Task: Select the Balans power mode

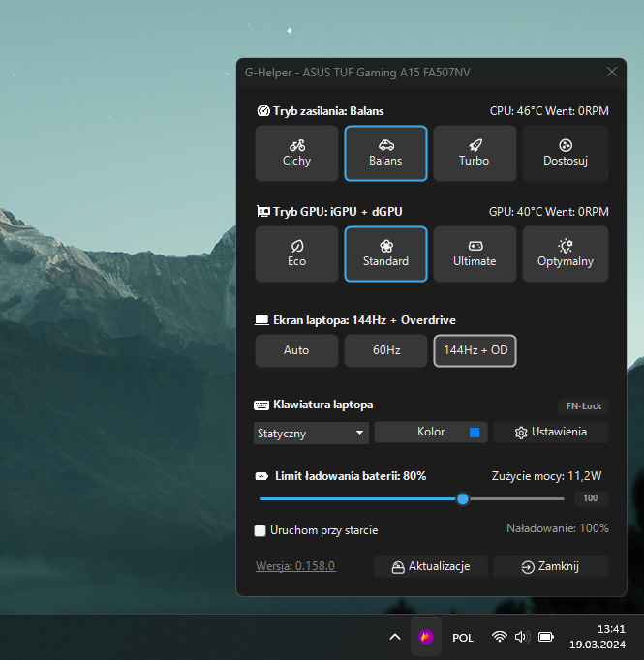Action: coord(385,153)
